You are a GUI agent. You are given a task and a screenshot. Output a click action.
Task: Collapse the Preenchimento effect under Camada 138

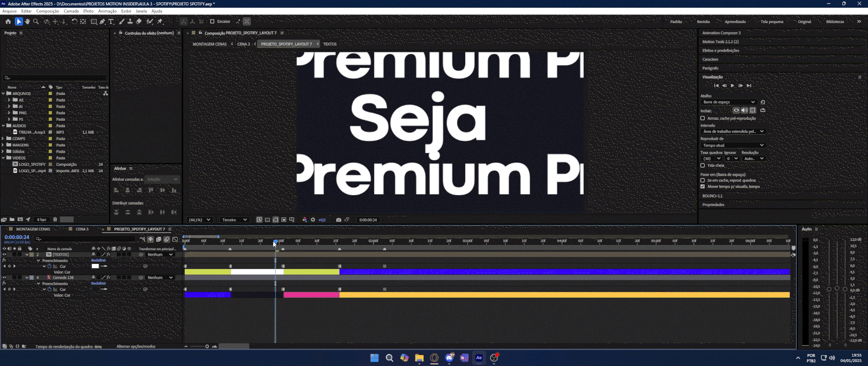click(x=38, y=284)
